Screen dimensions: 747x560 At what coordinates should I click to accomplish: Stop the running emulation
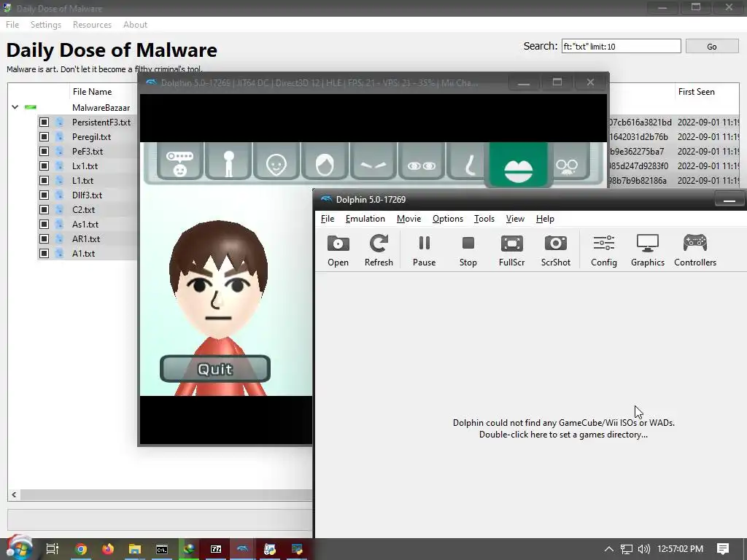468,251
